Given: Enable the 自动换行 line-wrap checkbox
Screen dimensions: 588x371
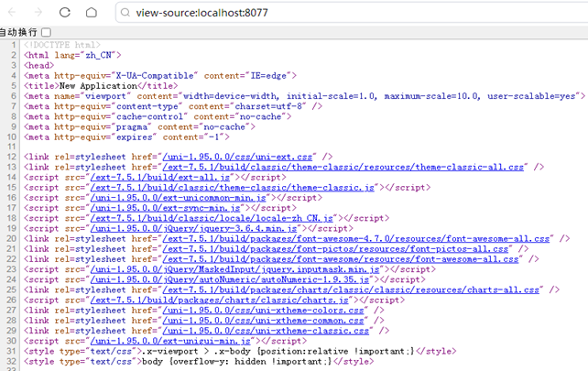Looking at the screenshot, I should [46, 32].
